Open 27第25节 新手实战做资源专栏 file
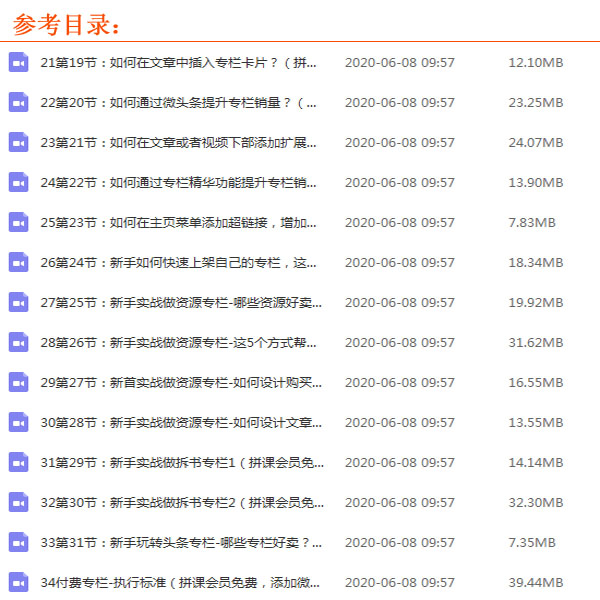This screenshot has height=600, width=600. coord(180,302)
